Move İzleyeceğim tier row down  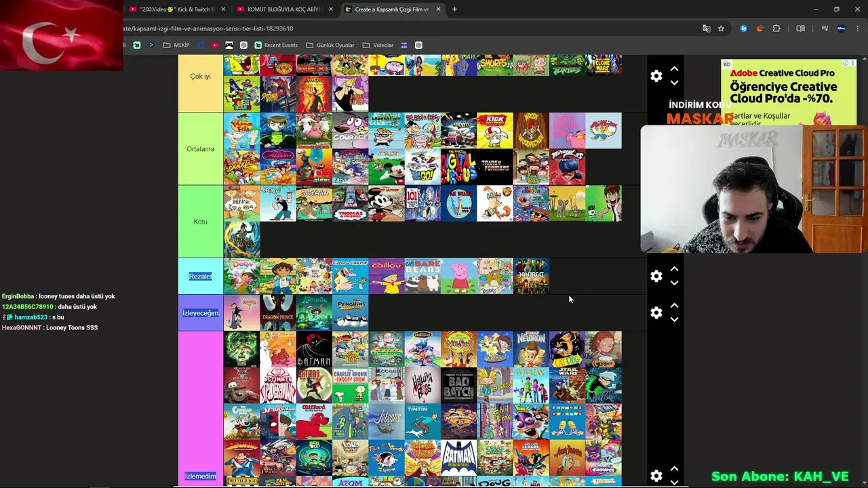tap(674, 319)
